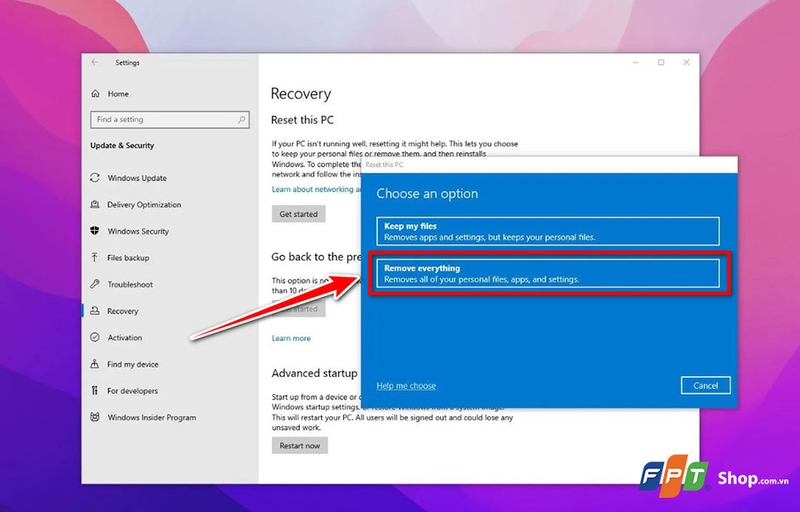This screenshot has height=512, width=800.
Task: Click Get started under Reset this PC
Action: (298, 214)
